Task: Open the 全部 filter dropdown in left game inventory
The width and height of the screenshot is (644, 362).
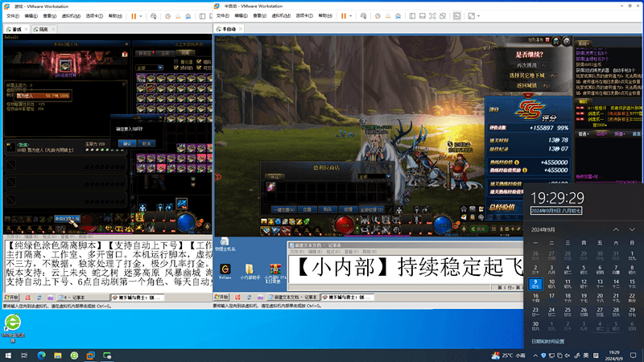Action: [150, 68]
